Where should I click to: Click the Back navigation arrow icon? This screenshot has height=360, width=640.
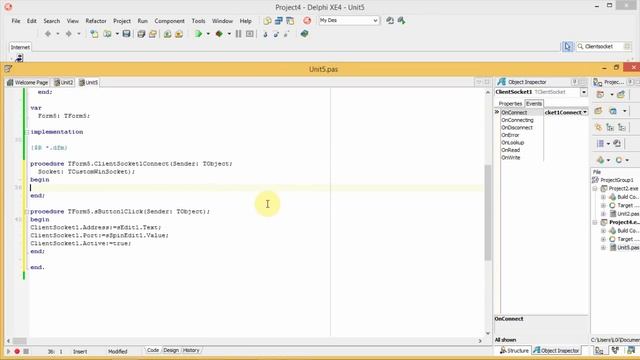48,34
